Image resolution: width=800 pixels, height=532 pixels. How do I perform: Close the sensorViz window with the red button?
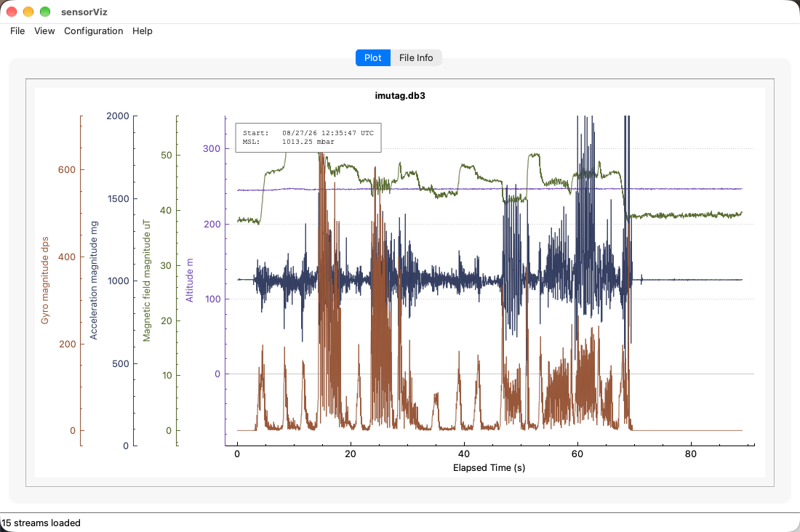coord(12,11)
